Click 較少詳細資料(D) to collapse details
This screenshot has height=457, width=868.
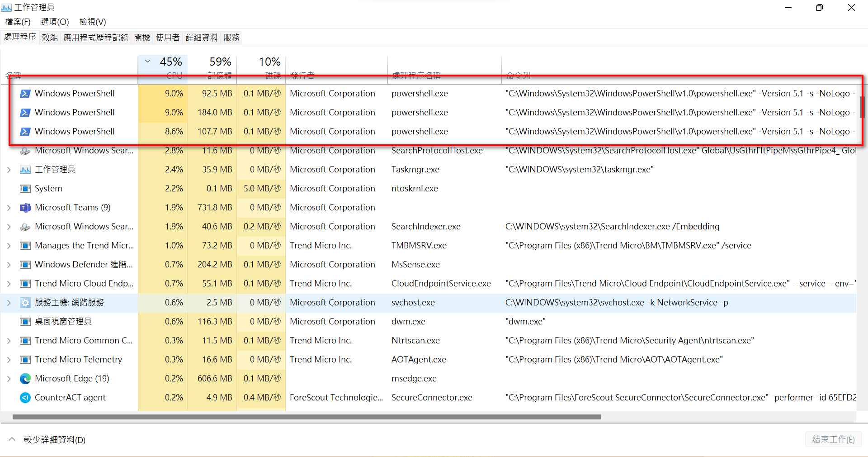point(47,440)
